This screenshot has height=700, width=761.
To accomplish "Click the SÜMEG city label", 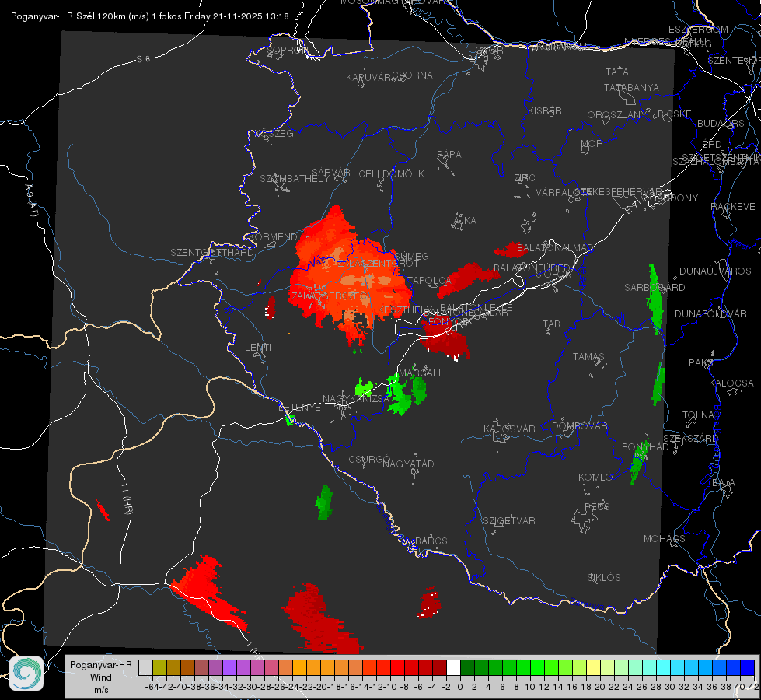I will 411,256.
